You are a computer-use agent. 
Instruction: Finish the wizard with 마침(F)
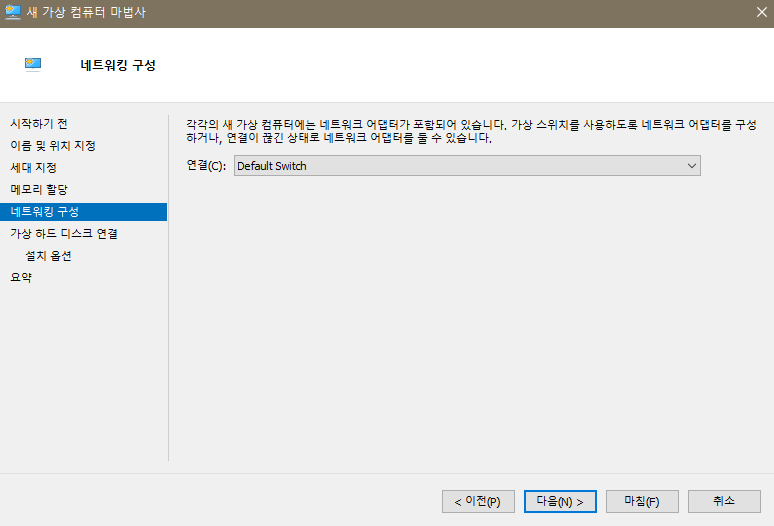pyautogui.click(x=642, y=501)
